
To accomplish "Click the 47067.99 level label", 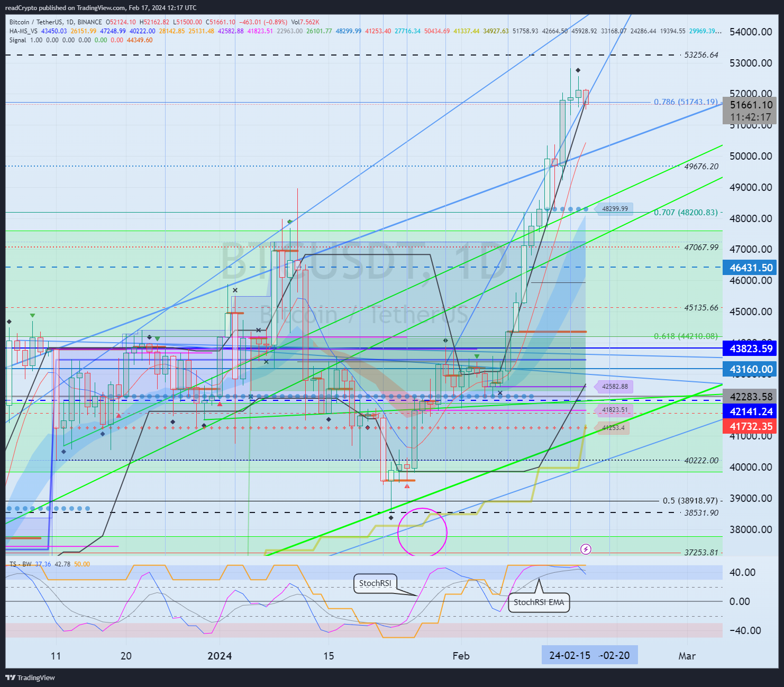I will (701, 248).
